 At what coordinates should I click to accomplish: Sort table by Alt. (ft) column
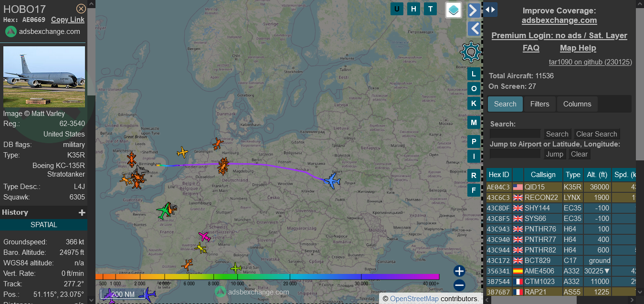(x=597, y=175)
